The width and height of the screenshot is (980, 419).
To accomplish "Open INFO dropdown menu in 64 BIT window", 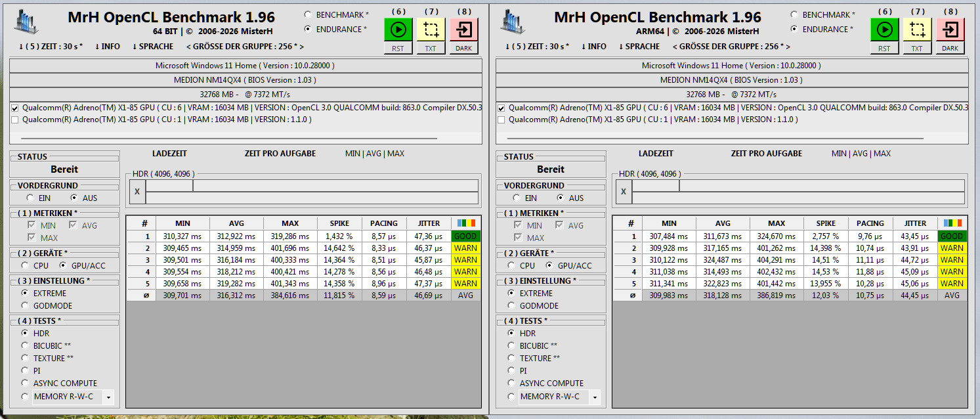I will coord(108,47).
